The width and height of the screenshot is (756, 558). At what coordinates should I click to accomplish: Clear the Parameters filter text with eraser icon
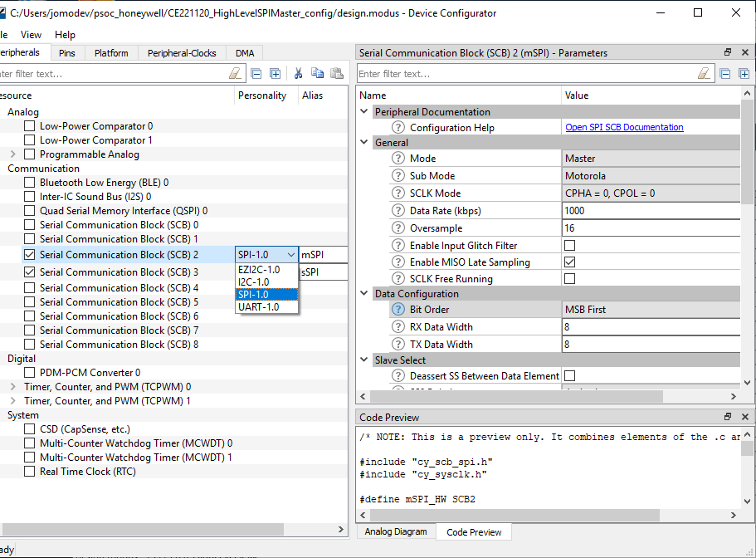[x=705, y=73]
